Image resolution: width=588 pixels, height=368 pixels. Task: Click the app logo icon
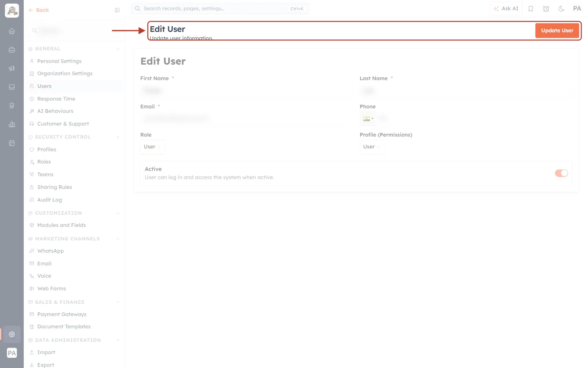(x=12, y=11)
